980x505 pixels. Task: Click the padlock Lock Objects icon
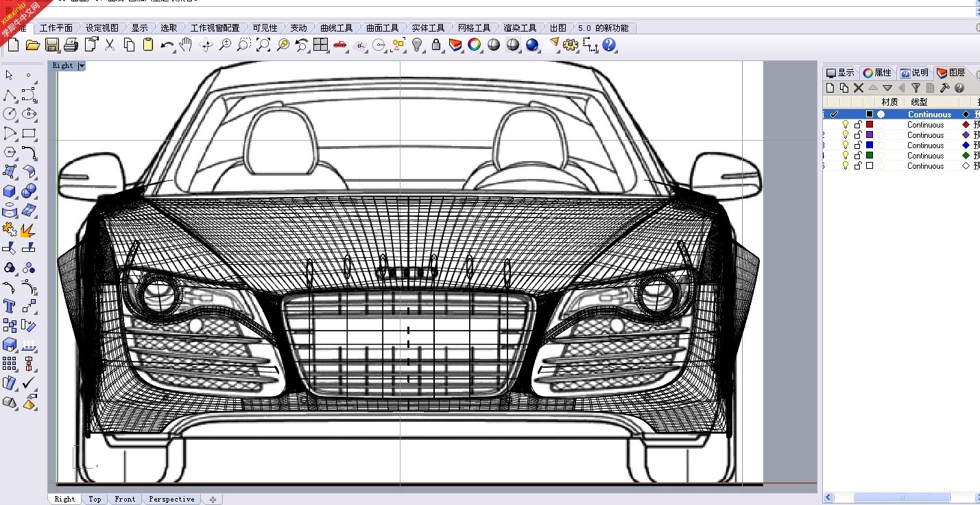pos(436,45)
